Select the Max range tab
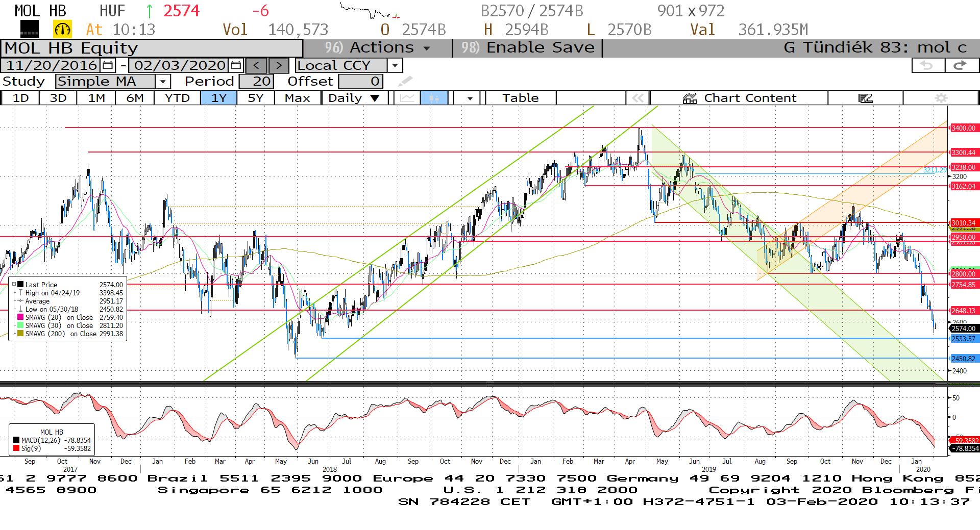980x530 pixels. (298, 98)
